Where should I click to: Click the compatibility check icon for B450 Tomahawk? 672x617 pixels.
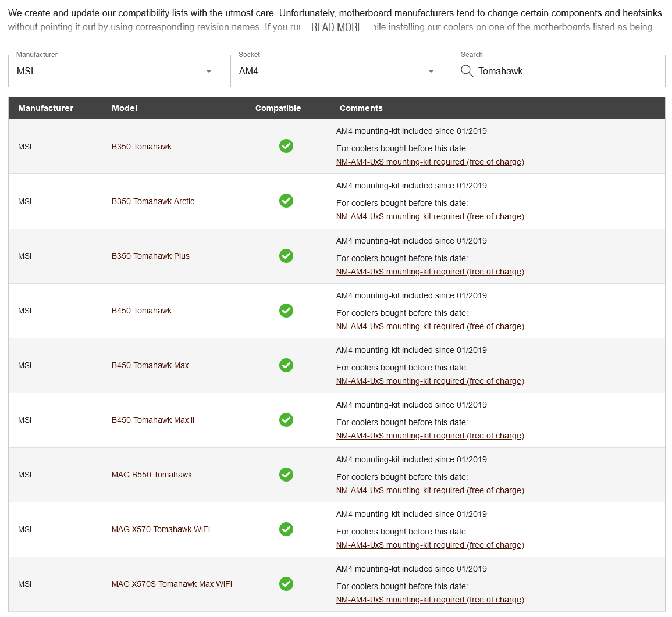pyautogui.click(x=286, y=310)
